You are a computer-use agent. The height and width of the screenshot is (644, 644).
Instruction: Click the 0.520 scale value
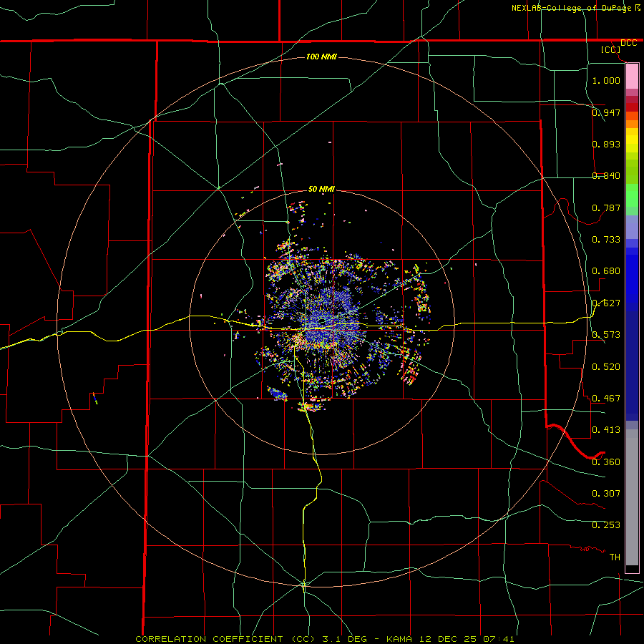[x=606, y=367]
